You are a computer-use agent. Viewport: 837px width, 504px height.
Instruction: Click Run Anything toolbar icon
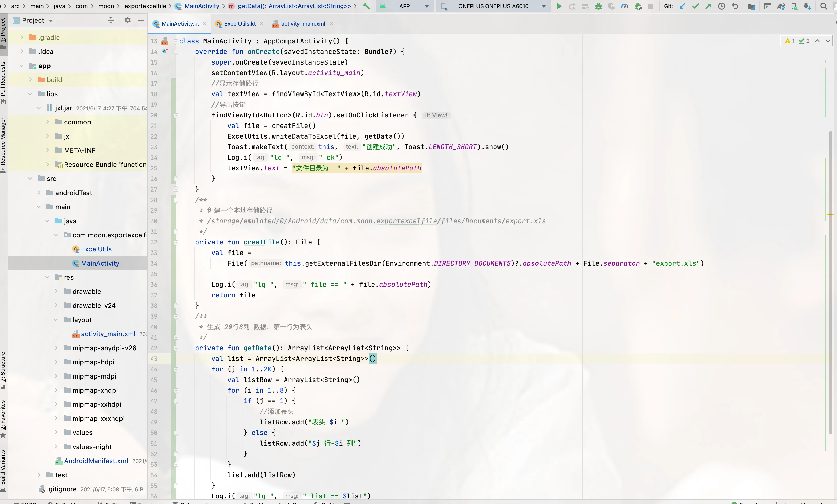click(x=768, y=6)
